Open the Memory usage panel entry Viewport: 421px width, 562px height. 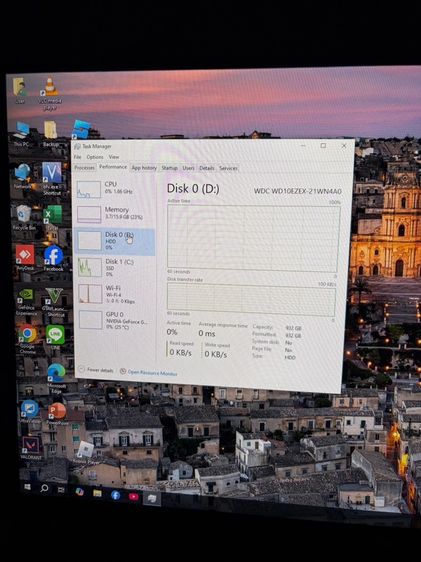tap(115, 214)
